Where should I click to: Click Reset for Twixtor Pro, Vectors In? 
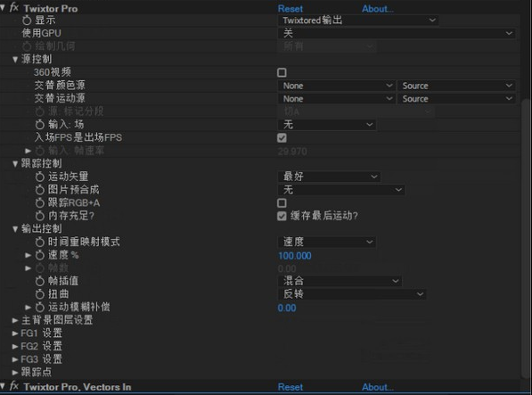point(291,387)
